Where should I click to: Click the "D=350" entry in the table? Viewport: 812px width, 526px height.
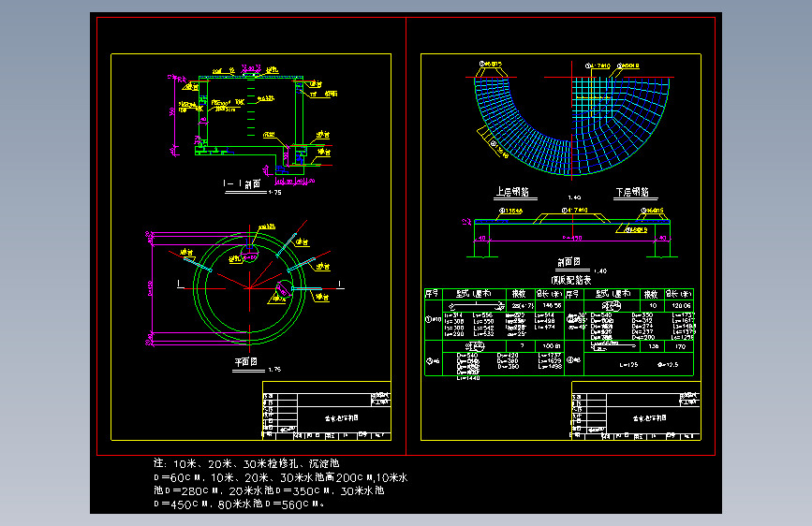click(642, 315)
